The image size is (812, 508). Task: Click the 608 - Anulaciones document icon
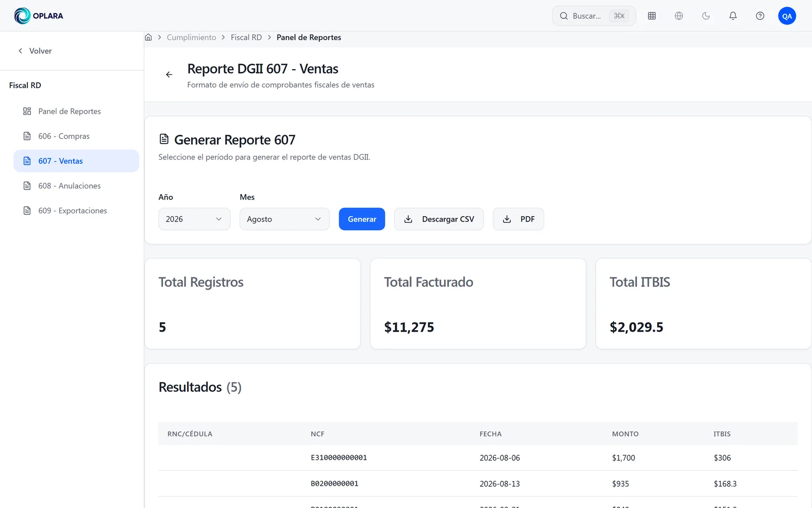point(27,186)
